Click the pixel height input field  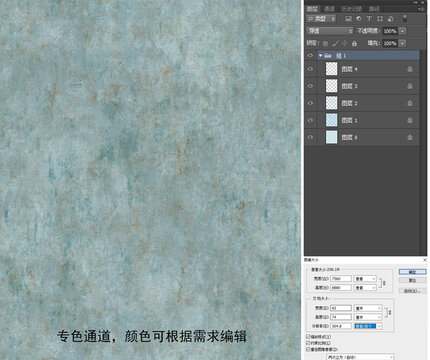tap(341, 287)
